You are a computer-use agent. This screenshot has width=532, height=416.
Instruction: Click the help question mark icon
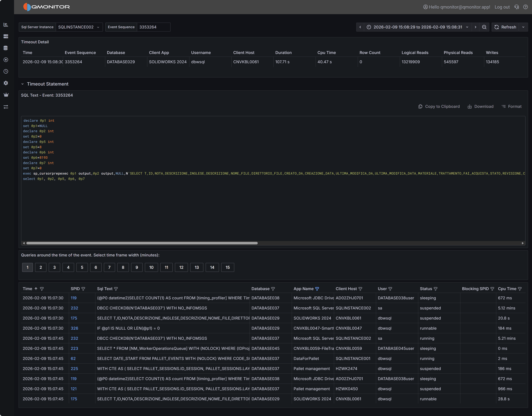pyautogui.click(x=525, y=7)
